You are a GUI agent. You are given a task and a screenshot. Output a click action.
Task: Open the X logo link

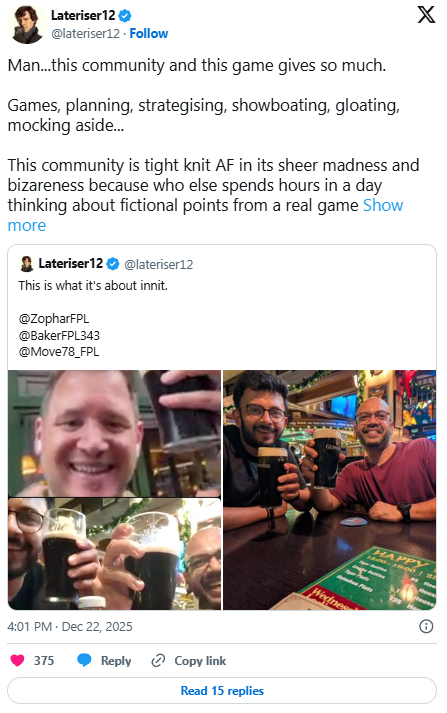coord(426,15)
